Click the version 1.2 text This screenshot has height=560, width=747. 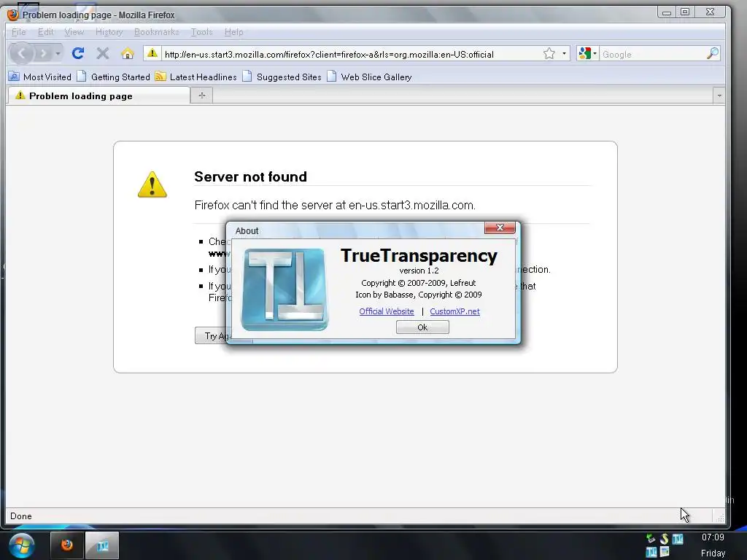(419, 271)
